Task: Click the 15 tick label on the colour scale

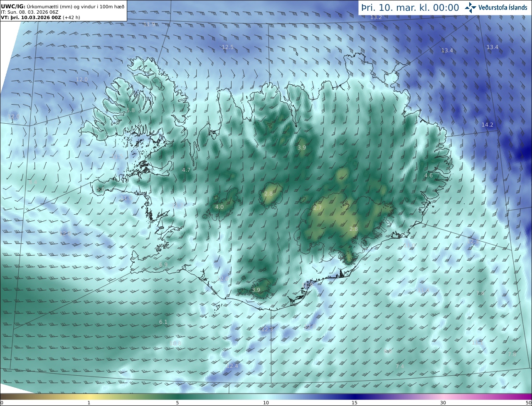Action: click(355, 403)
